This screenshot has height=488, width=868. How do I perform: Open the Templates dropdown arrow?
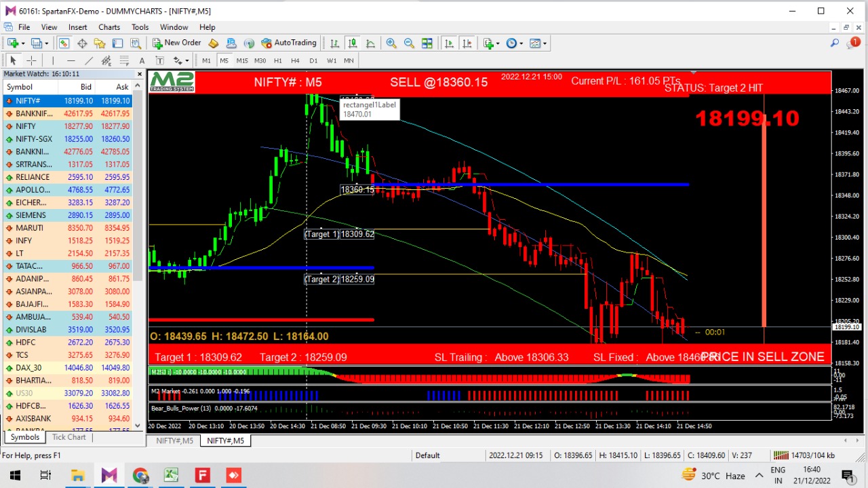(x=545, y=43)
